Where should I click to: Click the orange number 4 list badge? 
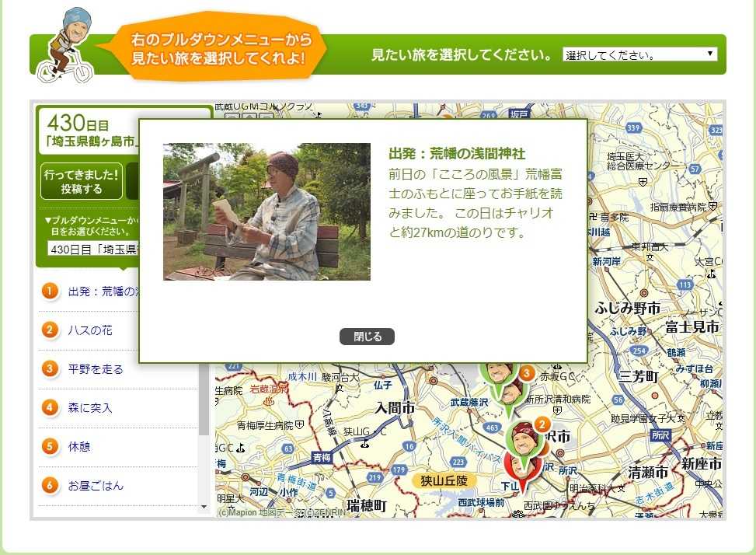(x=51, y=407)
